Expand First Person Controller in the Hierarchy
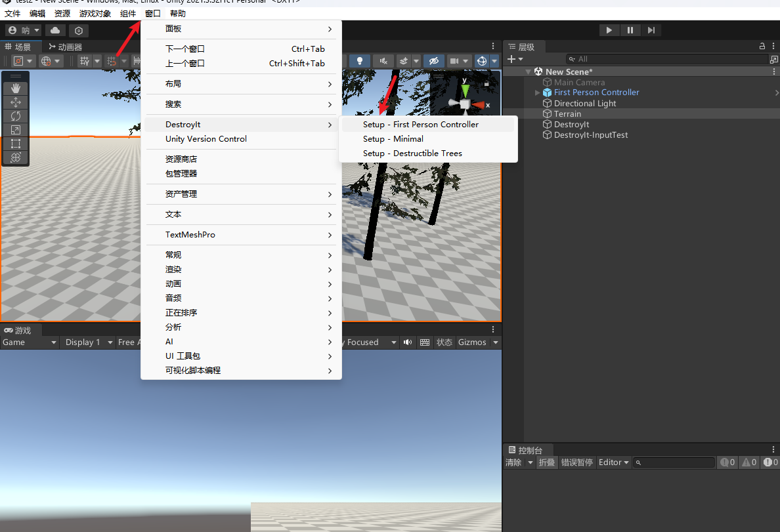Viewport: 780px width, 532px height. coord(537,92)
